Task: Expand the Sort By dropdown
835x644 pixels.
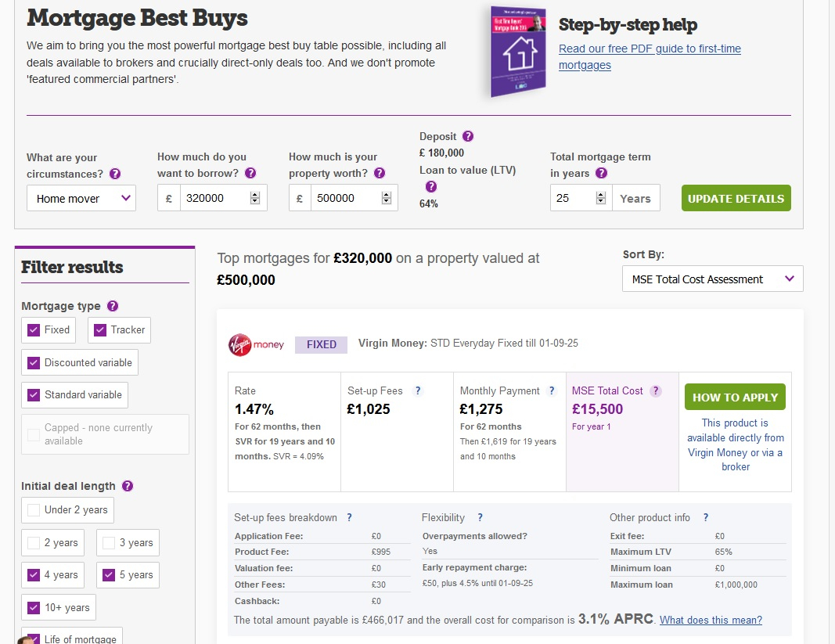Action: [712, 279]
